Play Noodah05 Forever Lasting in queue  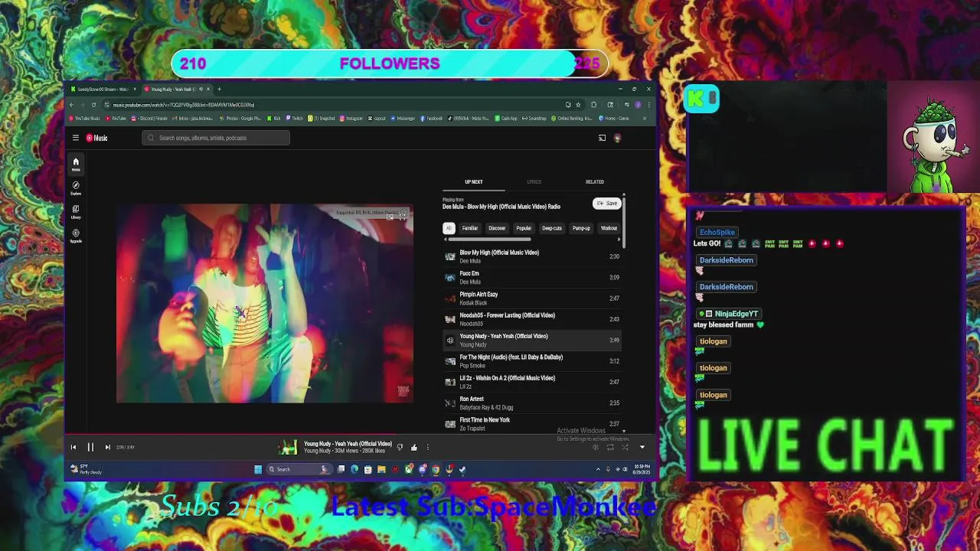pos(533,319)
